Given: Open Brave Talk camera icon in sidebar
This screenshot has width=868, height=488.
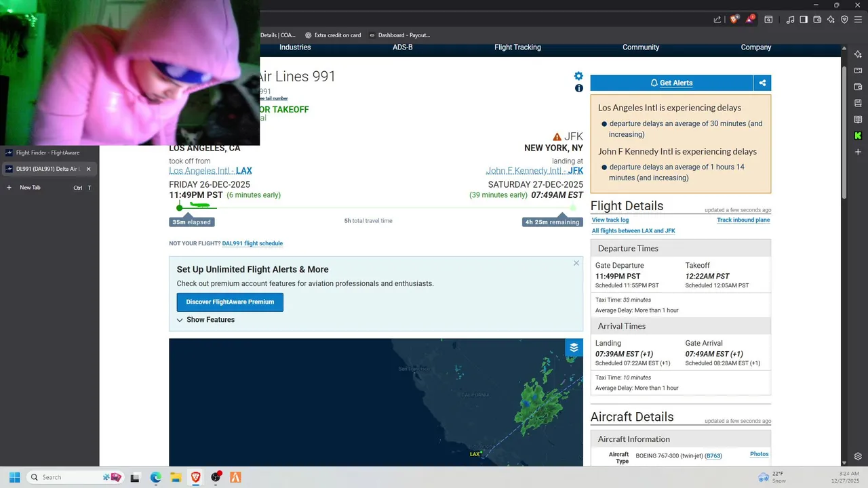Looking at the screenshot, I should pyautogui.click(x=858, y=70).
